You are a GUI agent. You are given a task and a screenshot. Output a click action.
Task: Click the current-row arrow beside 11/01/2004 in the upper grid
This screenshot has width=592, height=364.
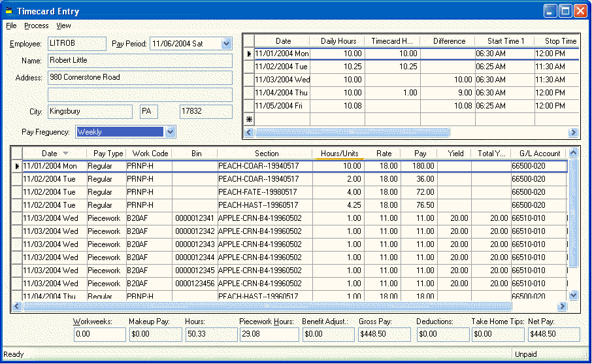point(248,54)
